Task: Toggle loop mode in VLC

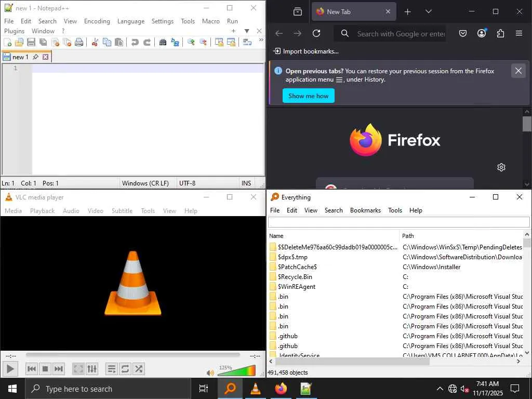Action: (x=125, y=369)
